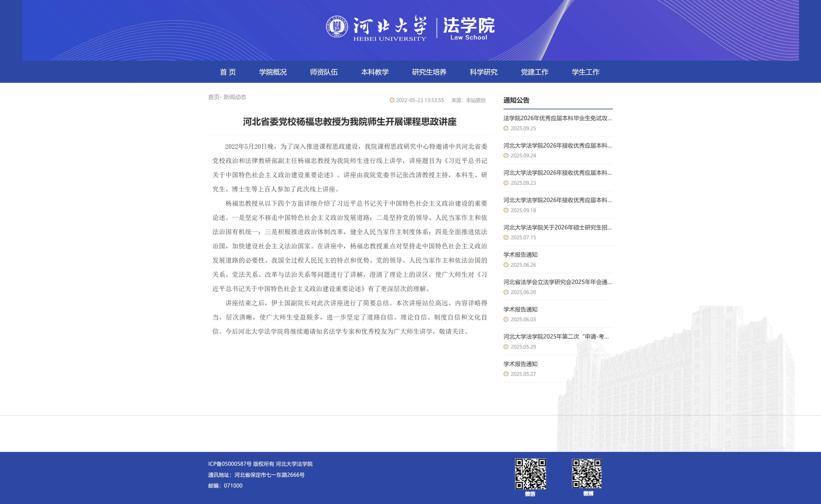This screenshot has height=504, width=821.
Task: Open the 学院概况 menu
Action: pos(273,72)
